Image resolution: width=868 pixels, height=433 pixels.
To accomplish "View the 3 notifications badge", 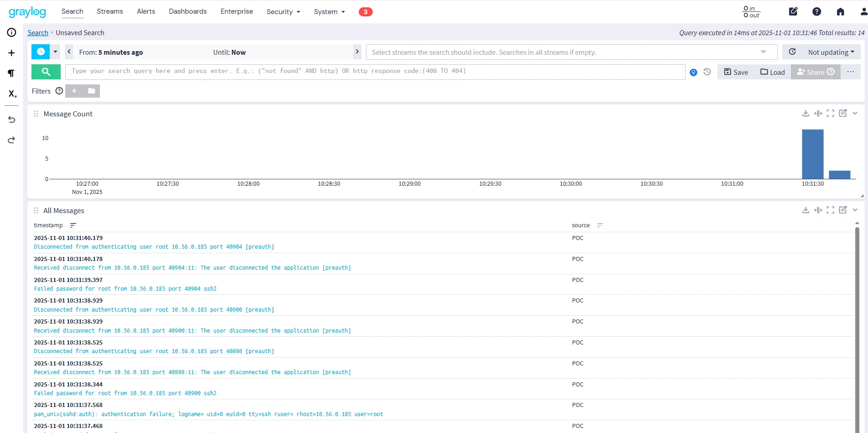I will click(366, 12).
